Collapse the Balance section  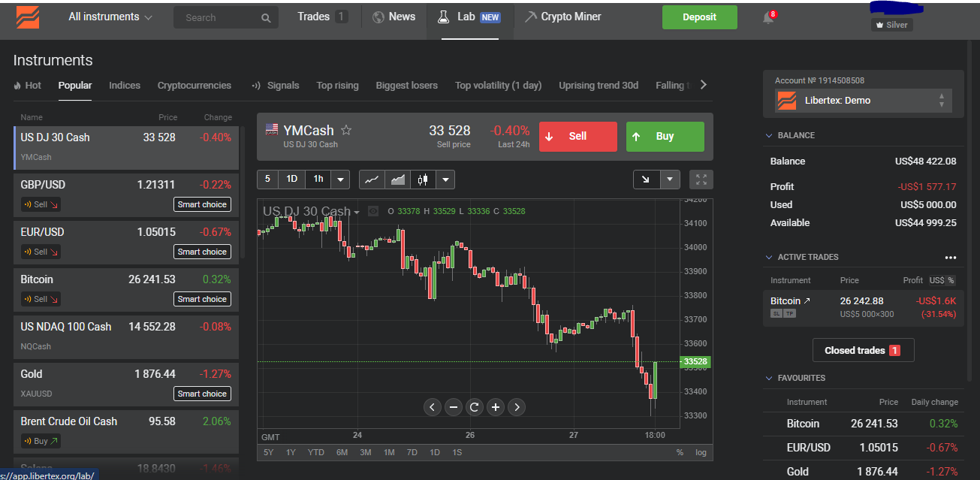769,136
